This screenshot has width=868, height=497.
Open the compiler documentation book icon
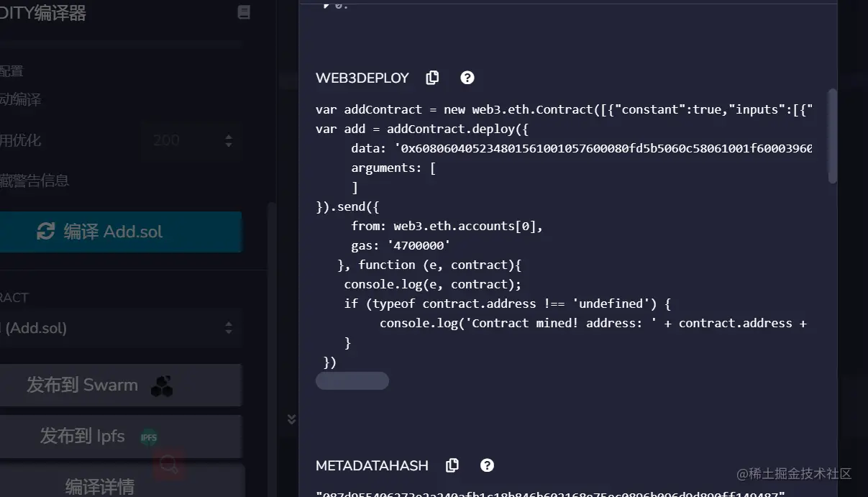tap(244, 12)
